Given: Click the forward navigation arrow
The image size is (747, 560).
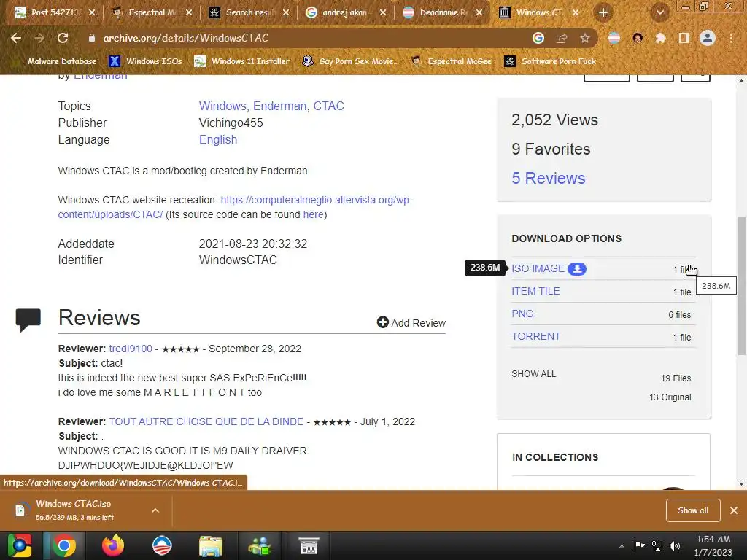Looking at the screenshot, I should pos(39,38).
